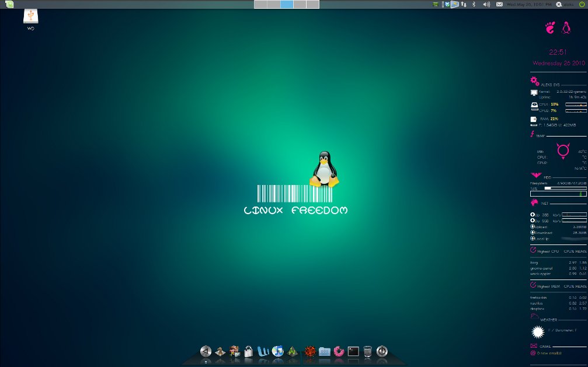Click the green tray indicator icon
Image resolution: width=588 pixels, height=367 pixels.
tap(436, 5)
